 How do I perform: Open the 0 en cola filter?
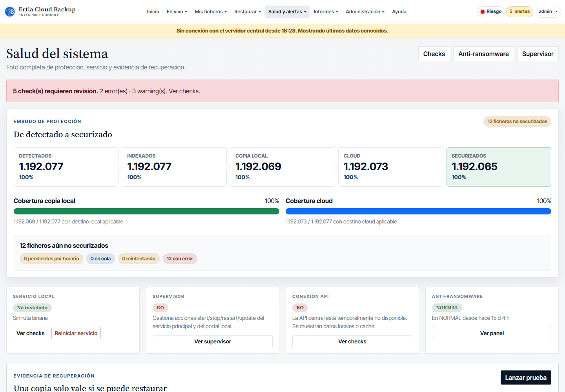point(100,259)
